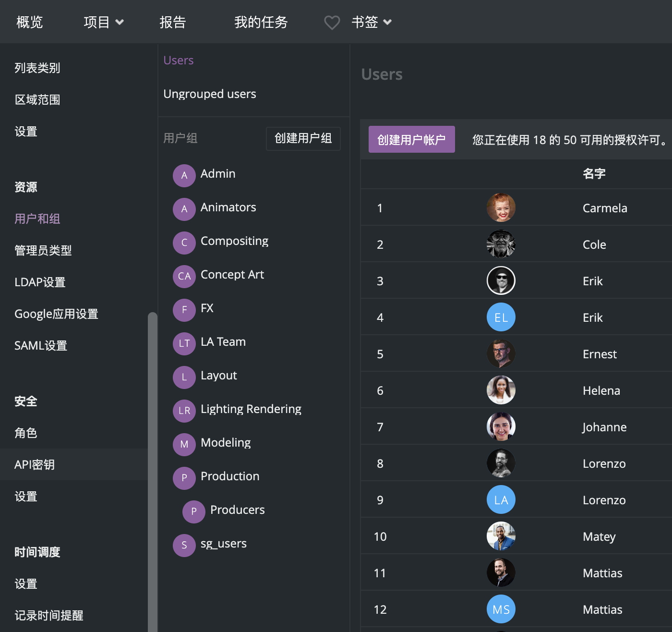
Task: Click the 创建用户帐户 button
Action: tap(411, 140)
